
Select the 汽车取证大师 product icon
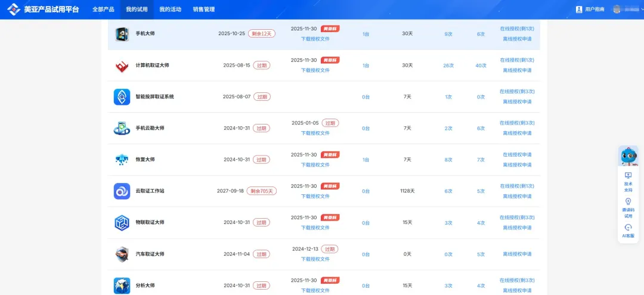(x=122, y=254)
